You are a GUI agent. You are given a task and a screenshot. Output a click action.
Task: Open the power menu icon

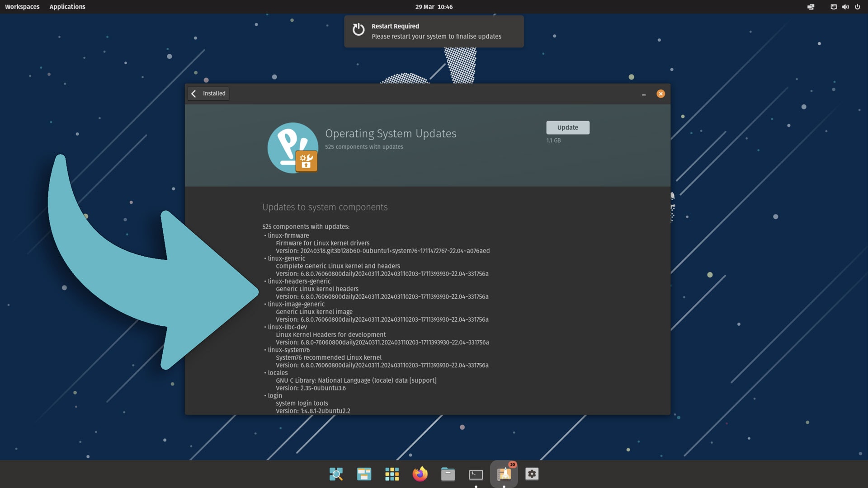pyautogui.click(x=858, y=7)
